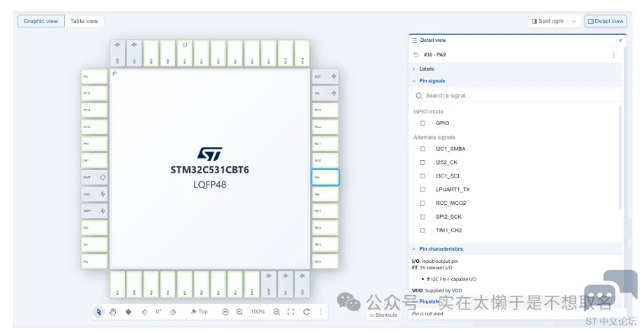Select the Graphic view tab
The height and width of the screenshot is (333, 644).
click(40, 21)
